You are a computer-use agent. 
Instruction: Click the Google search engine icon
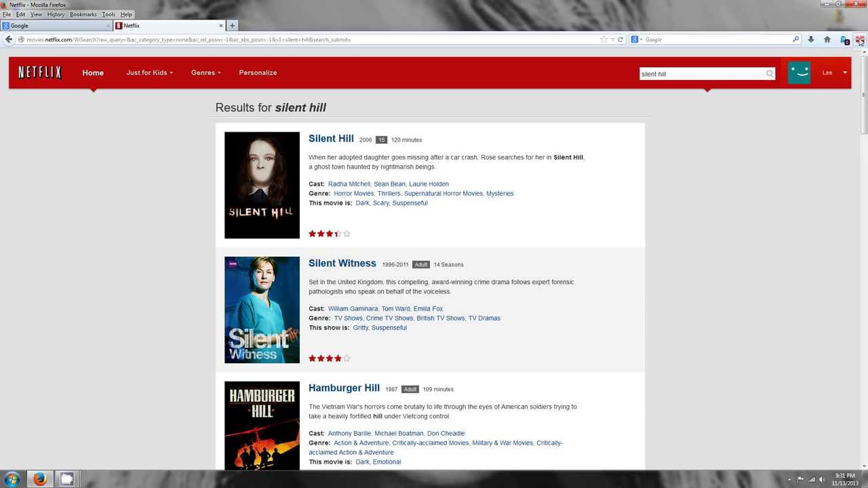point(635,39)
